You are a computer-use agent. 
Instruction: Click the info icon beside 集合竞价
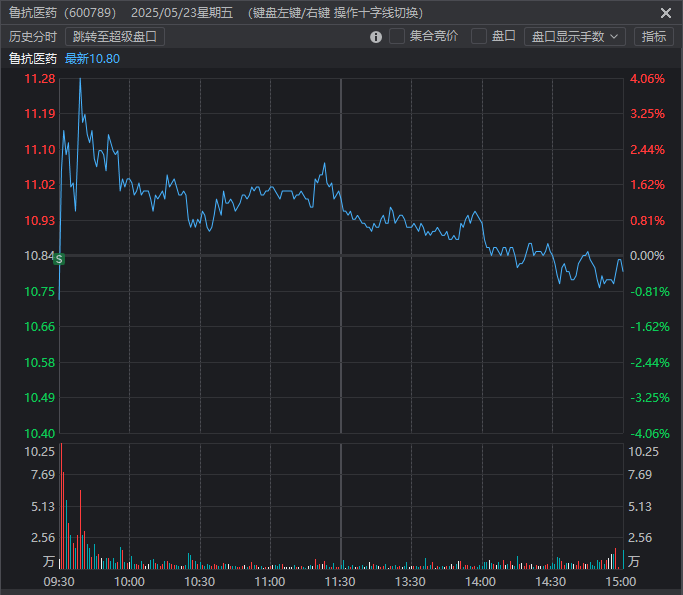tap(376, 37)
